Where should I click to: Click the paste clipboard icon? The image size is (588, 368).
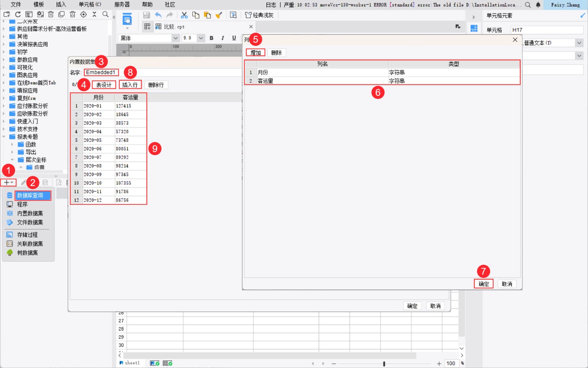click(207, 15)
